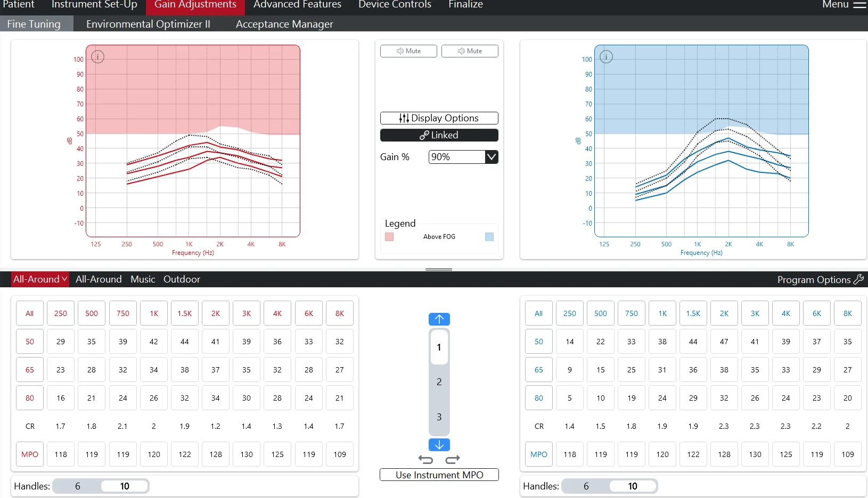Mute the left instrument
868x498 pixels.
click(408, 51)
